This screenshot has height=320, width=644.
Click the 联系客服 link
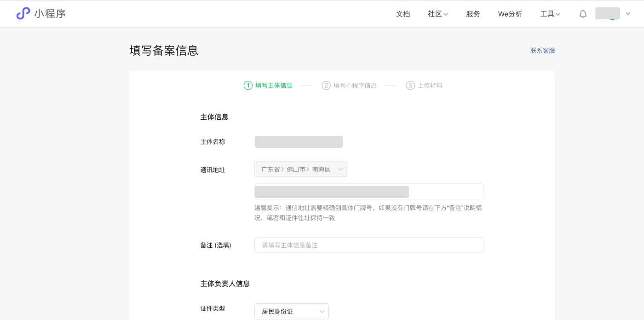(x=542, y=50)
